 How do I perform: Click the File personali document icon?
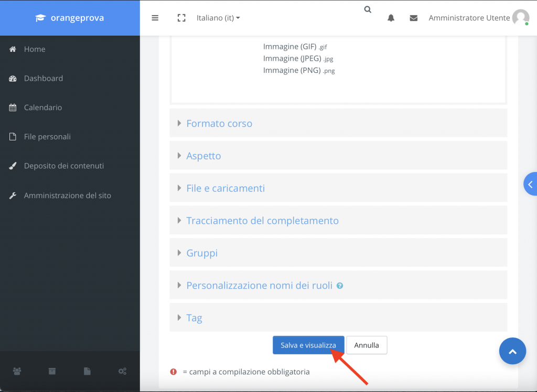13,137
